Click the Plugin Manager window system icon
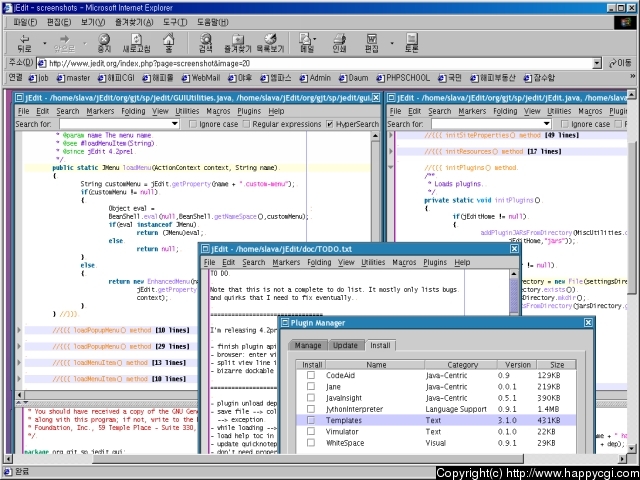 (x=285, y=323)
